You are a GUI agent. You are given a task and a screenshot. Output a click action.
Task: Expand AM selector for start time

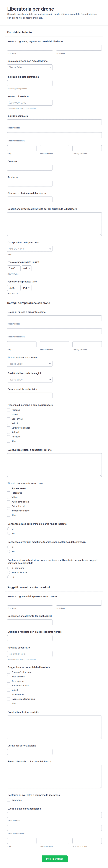tap(26, 268)
